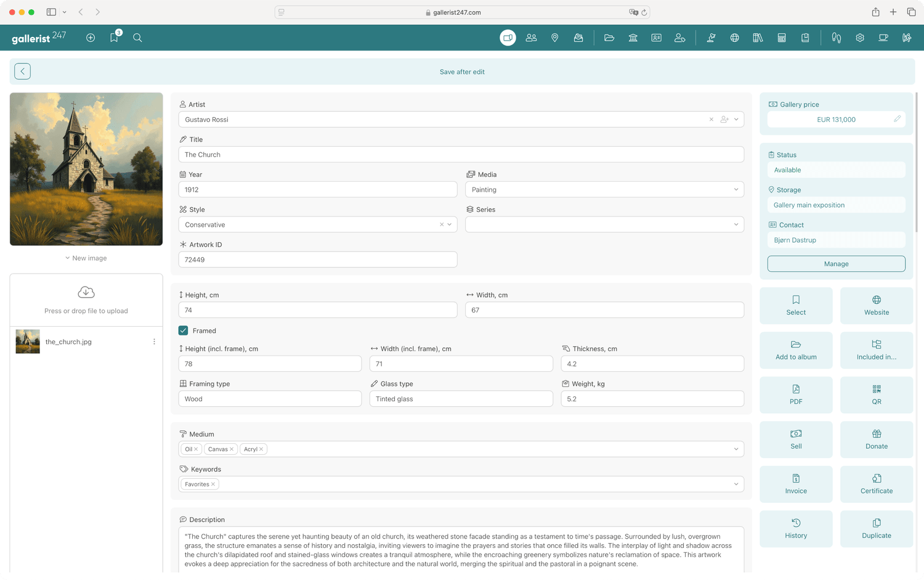Uncheck the Framed checkbox
The width and height of the screenshot is (924, 580).
point(184,330)
